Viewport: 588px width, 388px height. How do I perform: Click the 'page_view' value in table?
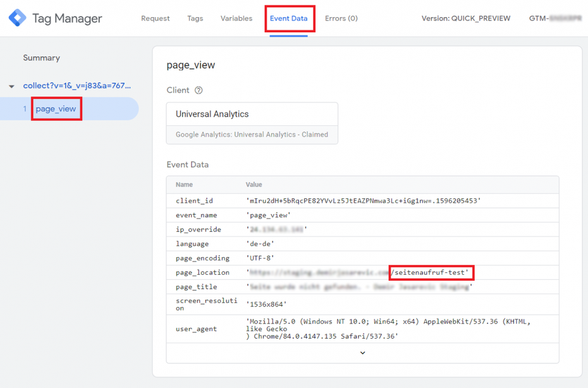pyautogui.click(x=269, y=215)
